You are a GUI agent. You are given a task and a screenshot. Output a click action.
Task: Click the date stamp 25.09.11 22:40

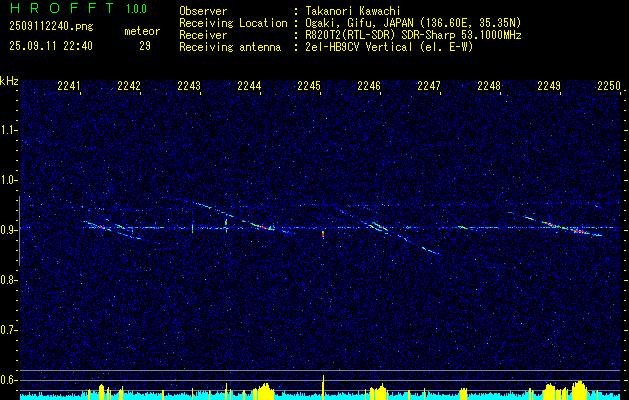click(x=51, y=46)
